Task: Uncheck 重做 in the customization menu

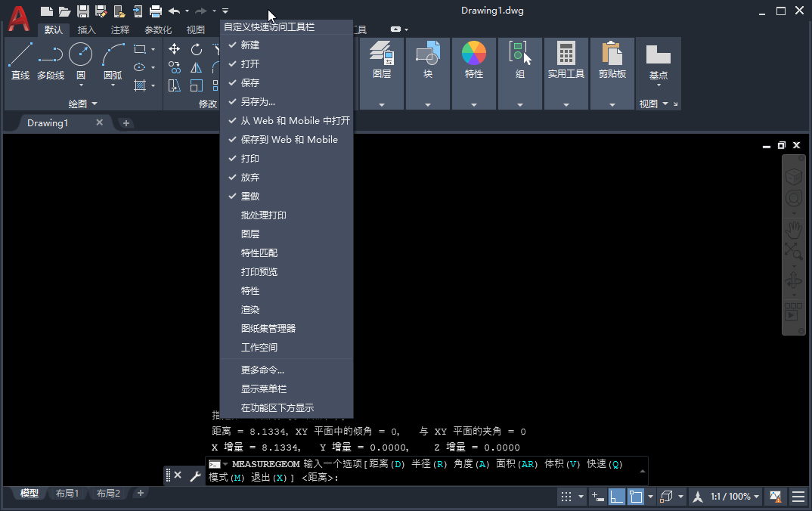Action: pyautogui.click(x=249, y=196)
